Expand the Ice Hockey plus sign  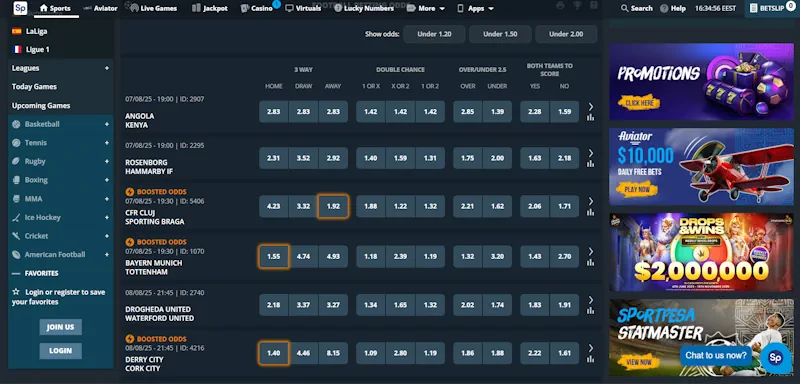click(107, 217)
